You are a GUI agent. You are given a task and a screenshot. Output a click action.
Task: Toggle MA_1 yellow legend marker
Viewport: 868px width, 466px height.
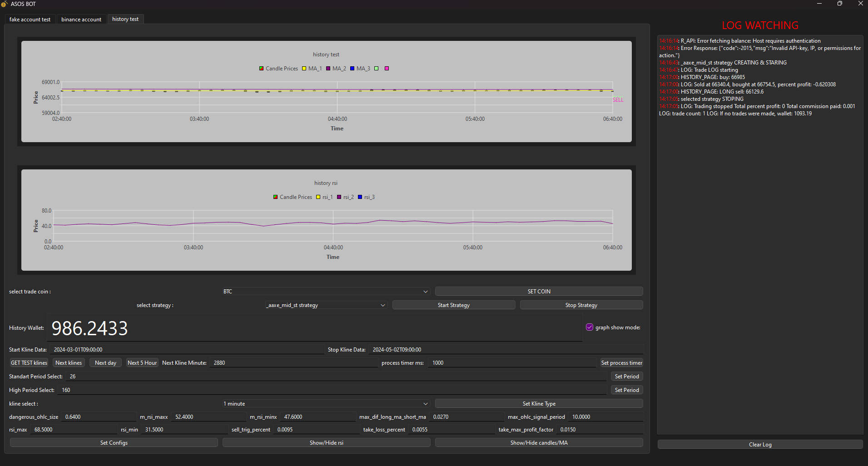click(304, 69)
